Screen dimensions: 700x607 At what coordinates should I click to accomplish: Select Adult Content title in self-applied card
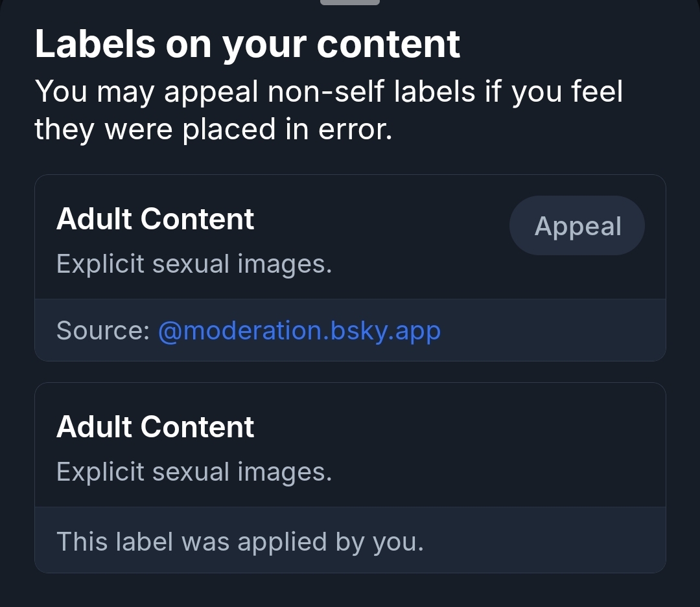coord(156,427)
